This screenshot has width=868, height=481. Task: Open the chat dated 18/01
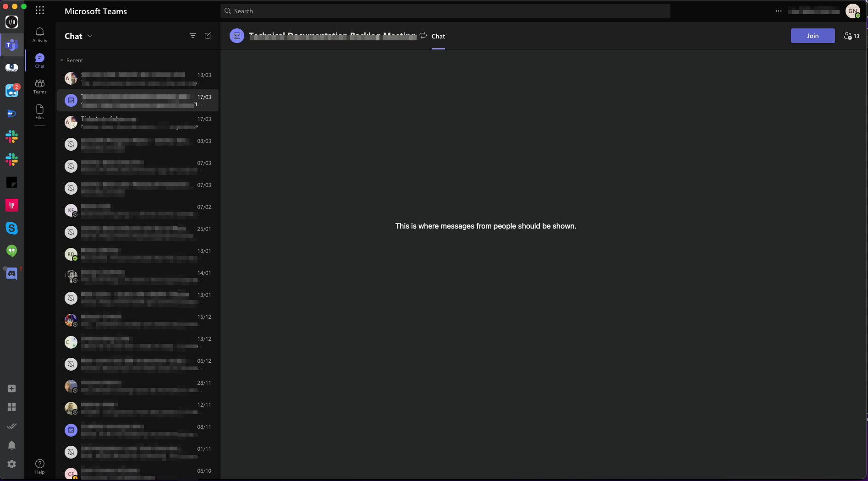click(x=138, y=254)
